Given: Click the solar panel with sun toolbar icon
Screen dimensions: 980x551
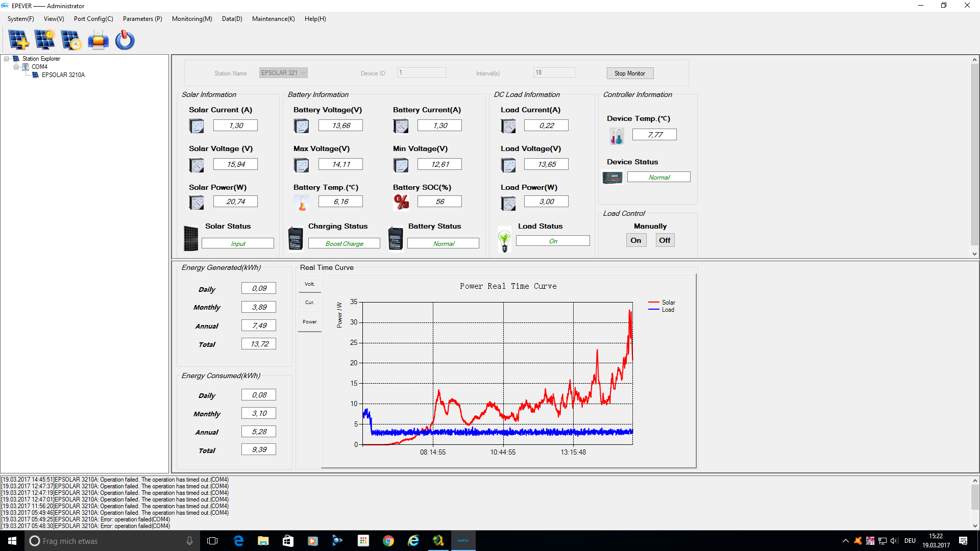Looking at the screenshot, I should tap(45, 40).
